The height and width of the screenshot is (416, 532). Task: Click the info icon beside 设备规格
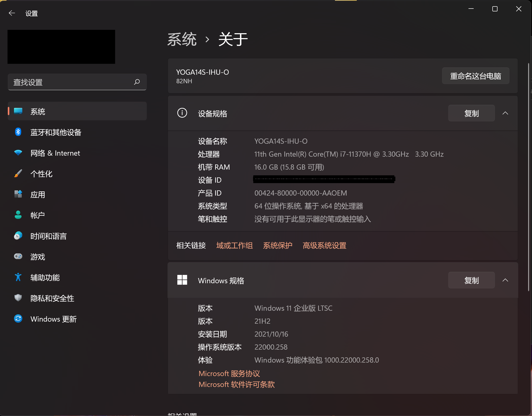(x=182, y=113)
